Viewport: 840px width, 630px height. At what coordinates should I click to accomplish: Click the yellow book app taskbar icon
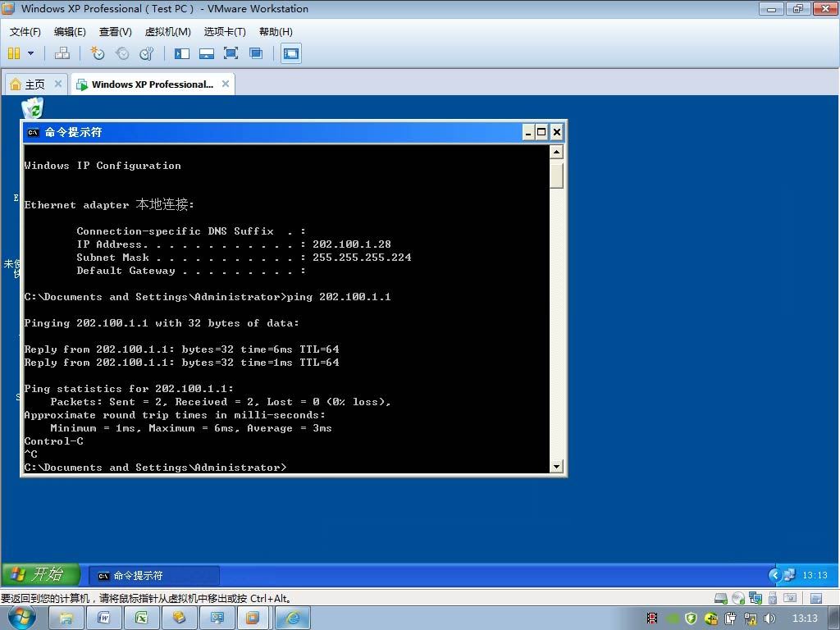click(x=179, y=619)
